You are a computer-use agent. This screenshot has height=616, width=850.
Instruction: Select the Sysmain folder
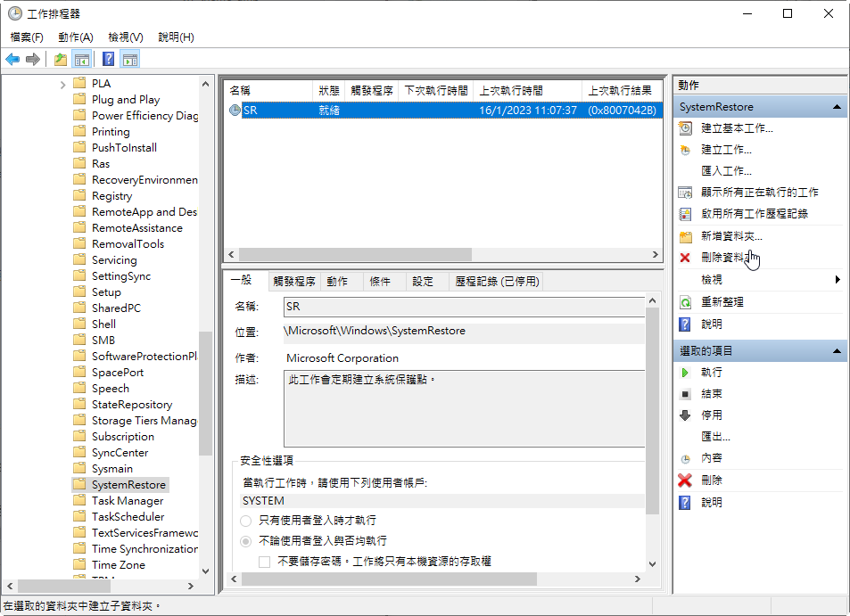tap(112, 469)
